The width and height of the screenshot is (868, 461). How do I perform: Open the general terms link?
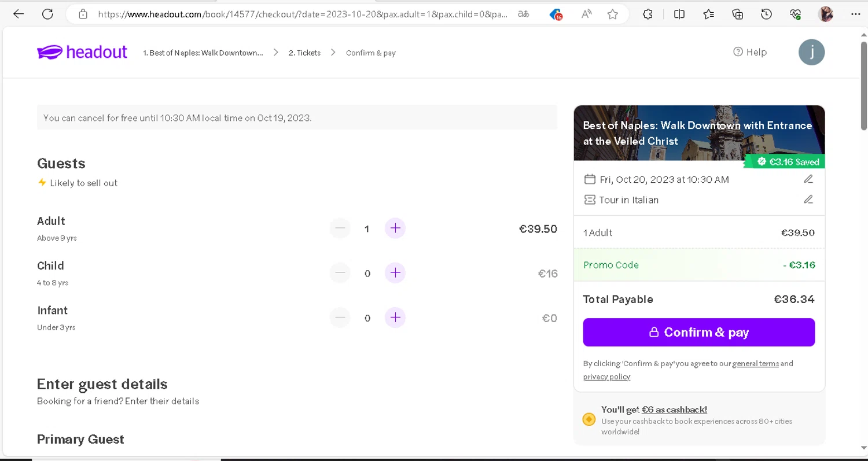pyautogui.click(x=755, y=364)
